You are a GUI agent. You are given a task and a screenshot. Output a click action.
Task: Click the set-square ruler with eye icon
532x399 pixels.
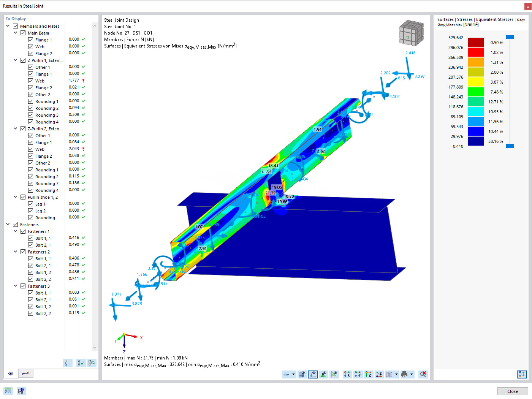point(334,374)
